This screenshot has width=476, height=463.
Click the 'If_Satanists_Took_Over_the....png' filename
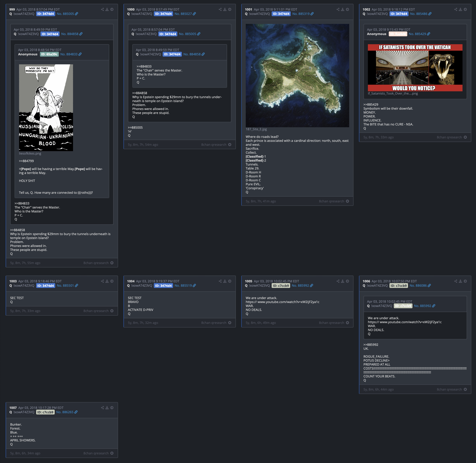393,93
